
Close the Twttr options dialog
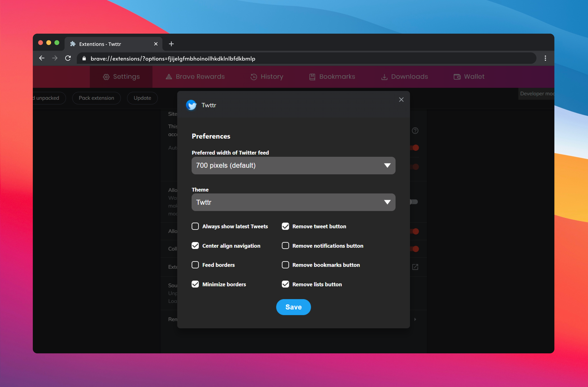coord(401,100)
